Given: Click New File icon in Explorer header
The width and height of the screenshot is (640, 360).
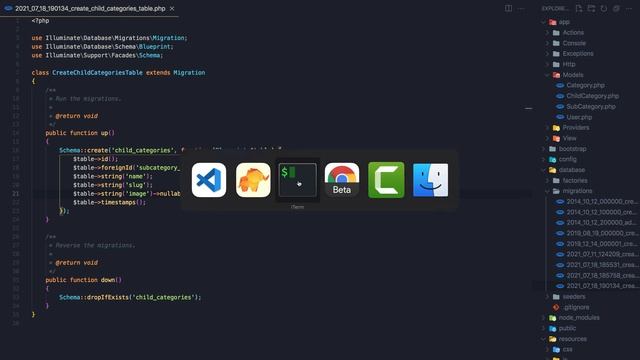Looking at the screenshot, I should 579,8.
